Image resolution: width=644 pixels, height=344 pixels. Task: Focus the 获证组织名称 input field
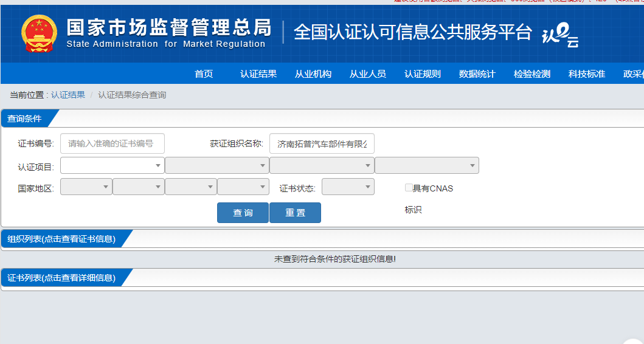322,143
